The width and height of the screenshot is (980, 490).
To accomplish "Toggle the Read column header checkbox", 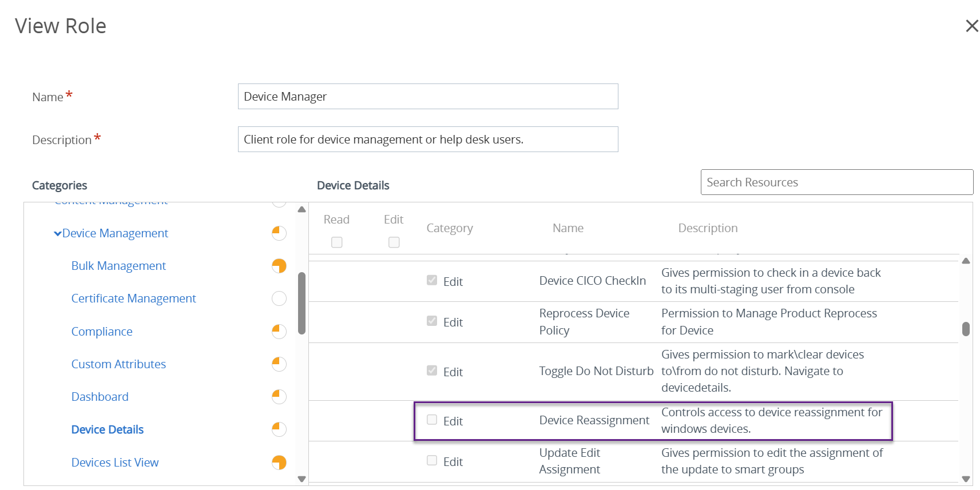I will point(337,242).
